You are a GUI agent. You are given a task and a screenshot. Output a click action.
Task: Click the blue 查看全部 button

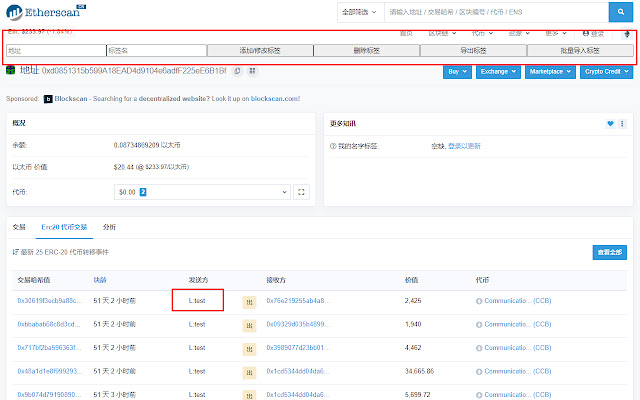click(609, 252)
